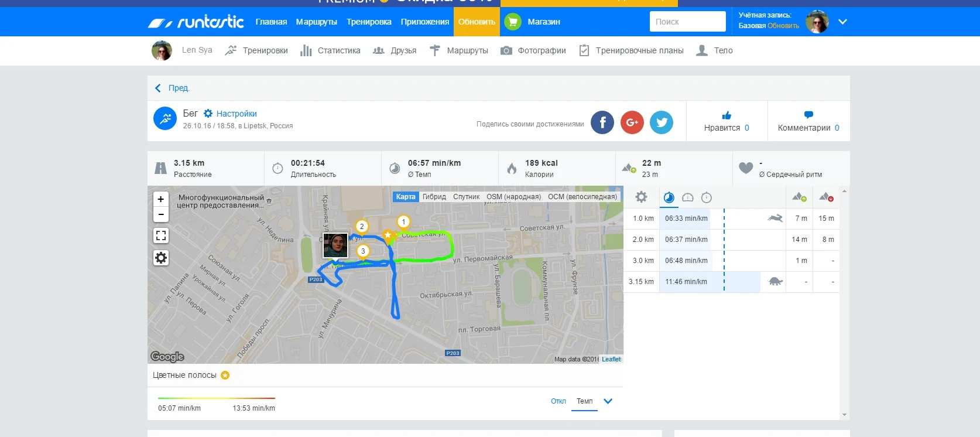The width and height of the screenshot is (980, 437).
Task: Expand the colored bands chevron
Action: pos(608,401)
